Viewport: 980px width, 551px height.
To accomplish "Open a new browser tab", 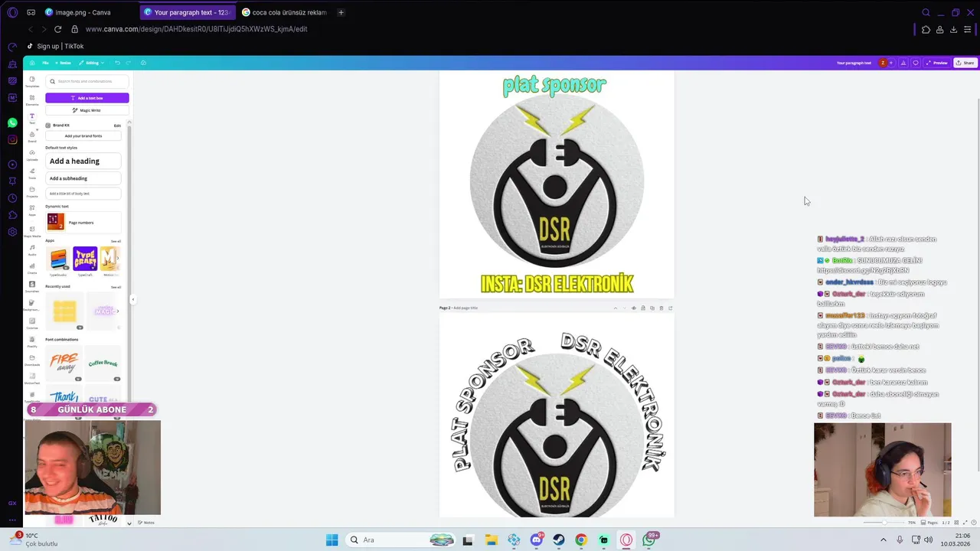I will (x=341, y=12).
